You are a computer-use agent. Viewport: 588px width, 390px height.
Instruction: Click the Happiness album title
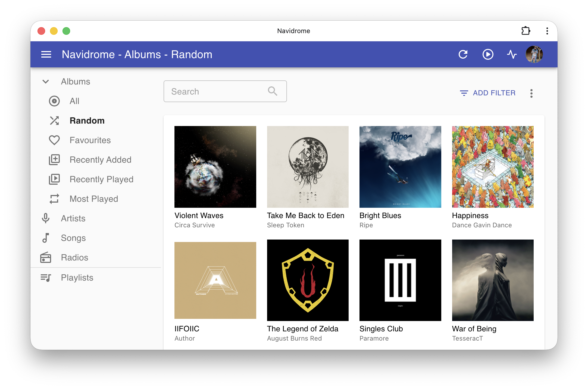[470, 216]
